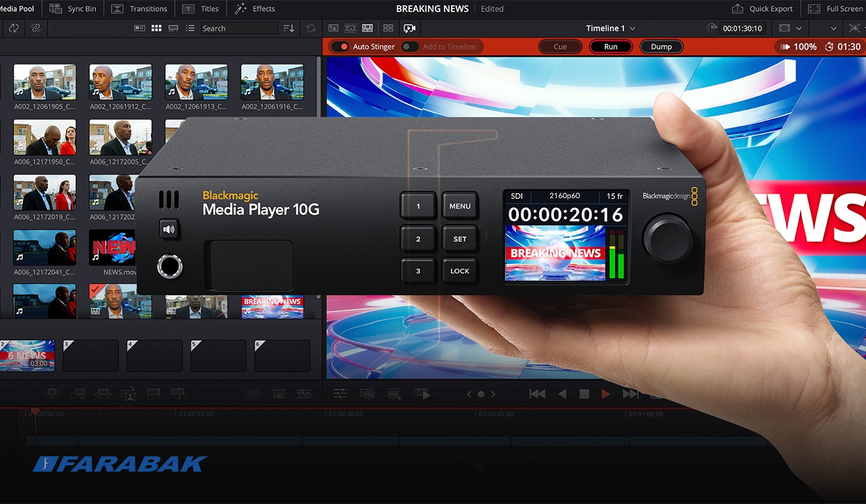Select clip A002_12061913_C thumbnail
866x504 pixels.
click(196, 81)
